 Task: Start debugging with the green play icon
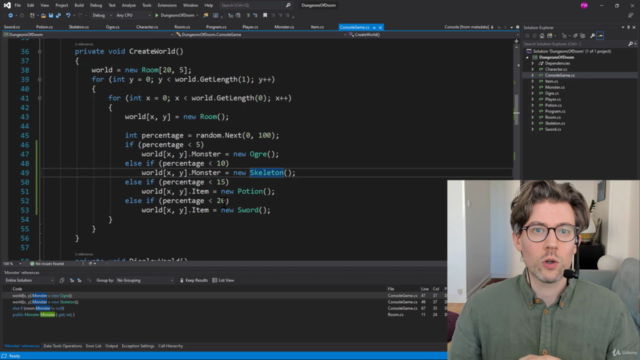point(157,16)
